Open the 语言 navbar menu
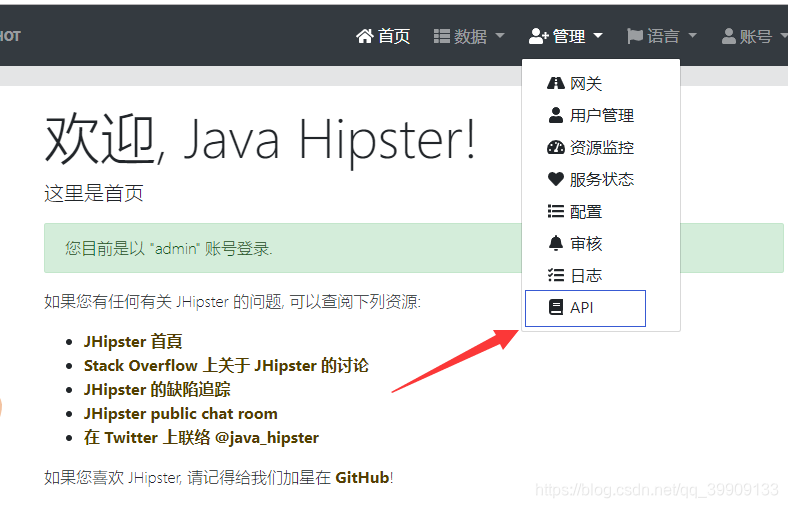Image resolution: width=788 pixels, height=508 pixels. 662,36
